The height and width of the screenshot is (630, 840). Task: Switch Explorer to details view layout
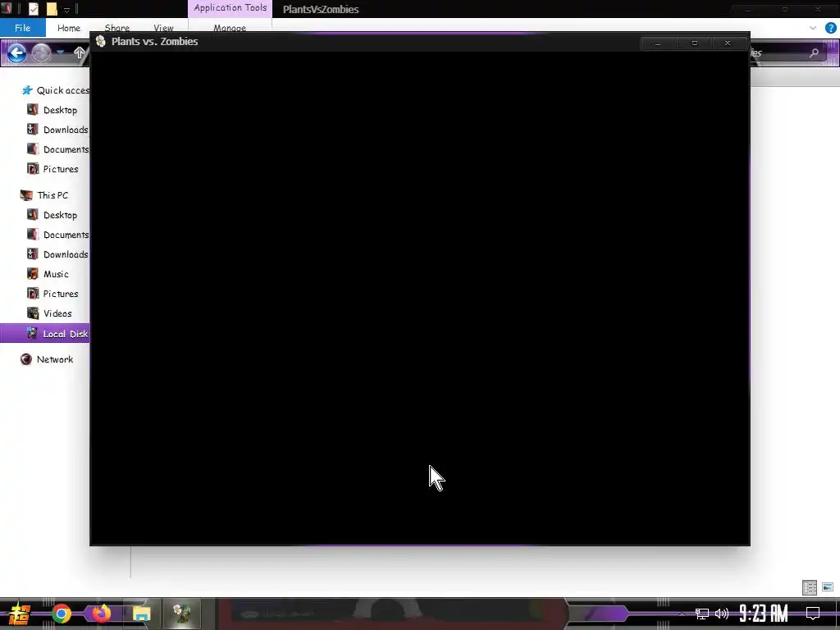click(x=810, y=587)
